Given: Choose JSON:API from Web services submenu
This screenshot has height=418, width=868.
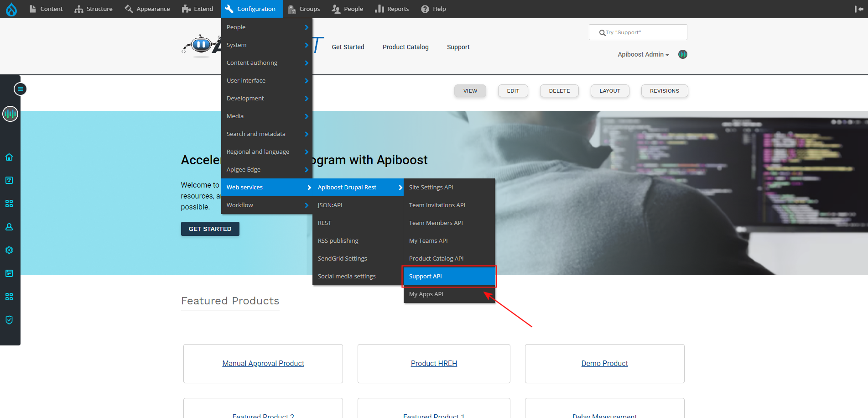Looking at the screenshot, I should pos(358,205).
